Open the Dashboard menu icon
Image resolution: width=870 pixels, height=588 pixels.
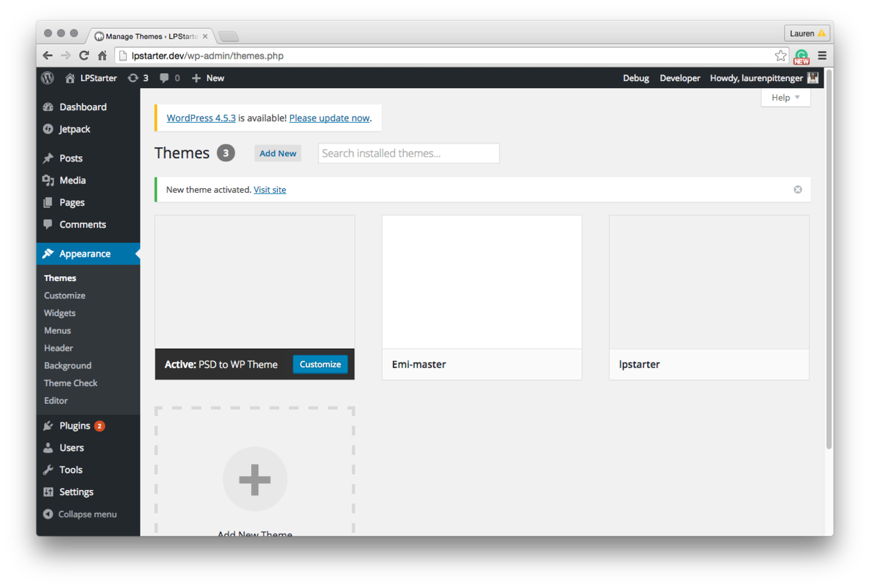coord(48,107)
